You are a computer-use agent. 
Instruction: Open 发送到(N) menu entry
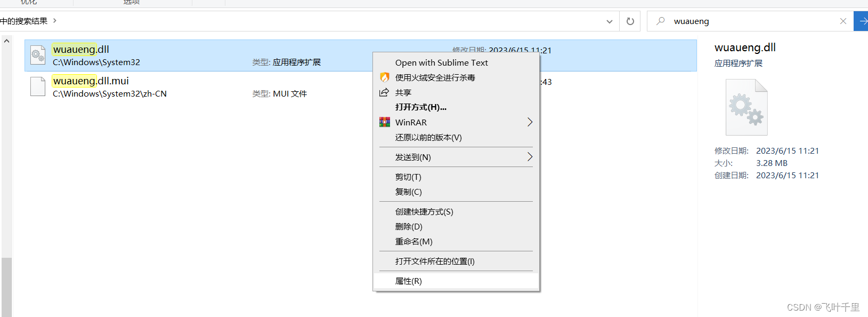click(x=456, y=157)
